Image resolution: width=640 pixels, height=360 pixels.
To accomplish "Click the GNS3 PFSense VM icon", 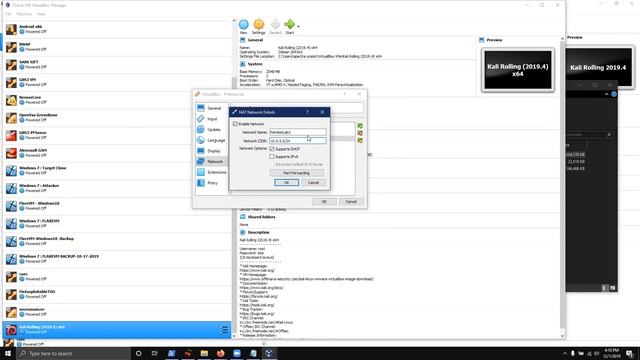I will [x=11, y=135].
